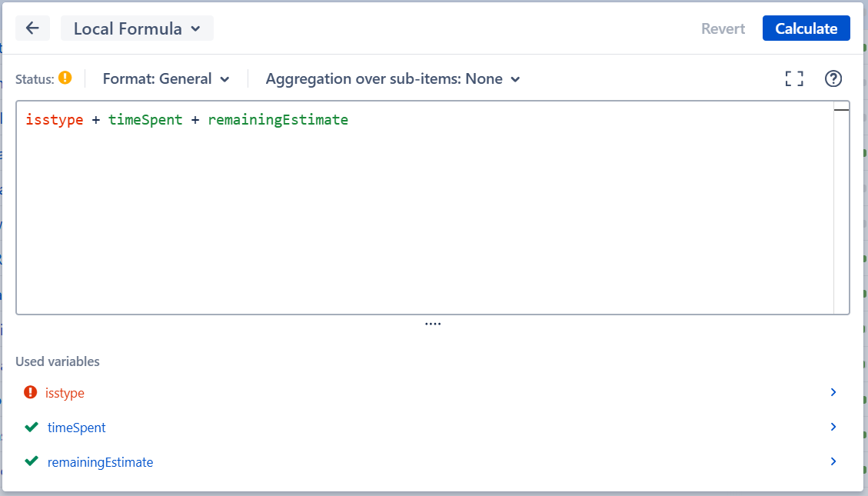Click the error icon beside isstype
Viewport: 868px width, 496px height.
(x=31, y=392)
